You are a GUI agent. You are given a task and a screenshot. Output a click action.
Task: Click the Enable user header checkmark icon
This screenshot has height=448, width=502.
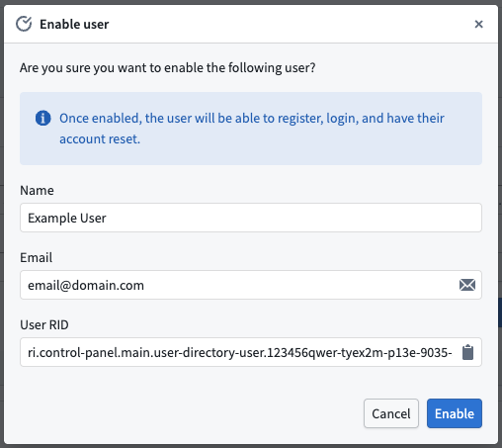[x=24, y=24]
